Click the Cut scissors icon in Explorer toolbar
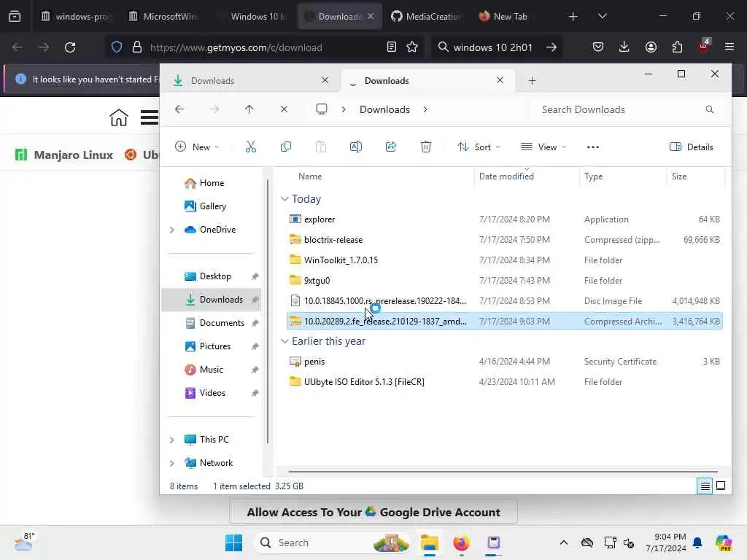The height and width of the screenshot is (560, 747). 251,147
